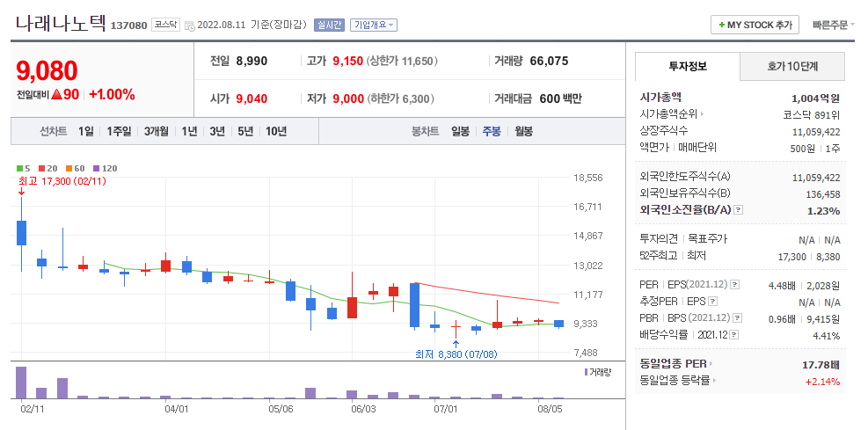The height and width of the screenshot is (430, 868).
Task: Click the 상장주식수 value 11,059,422
Action: click(816, 132)
